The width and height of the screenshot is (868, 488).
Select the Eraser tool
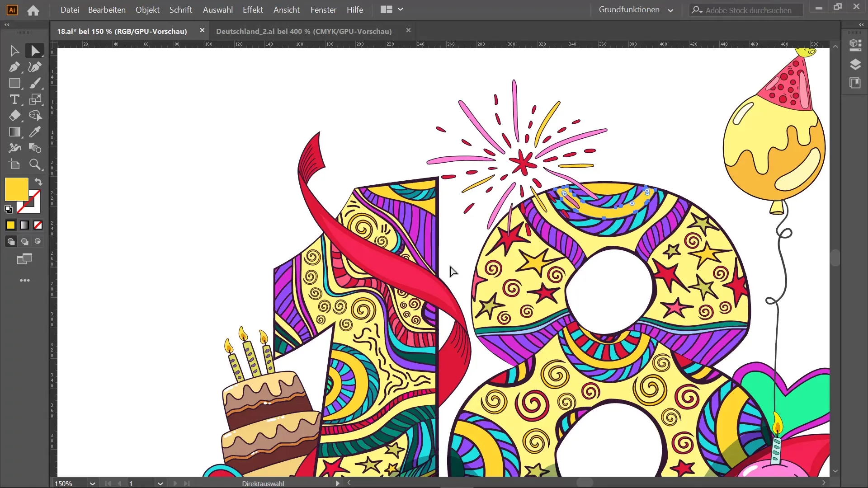[x=14, y=116]
